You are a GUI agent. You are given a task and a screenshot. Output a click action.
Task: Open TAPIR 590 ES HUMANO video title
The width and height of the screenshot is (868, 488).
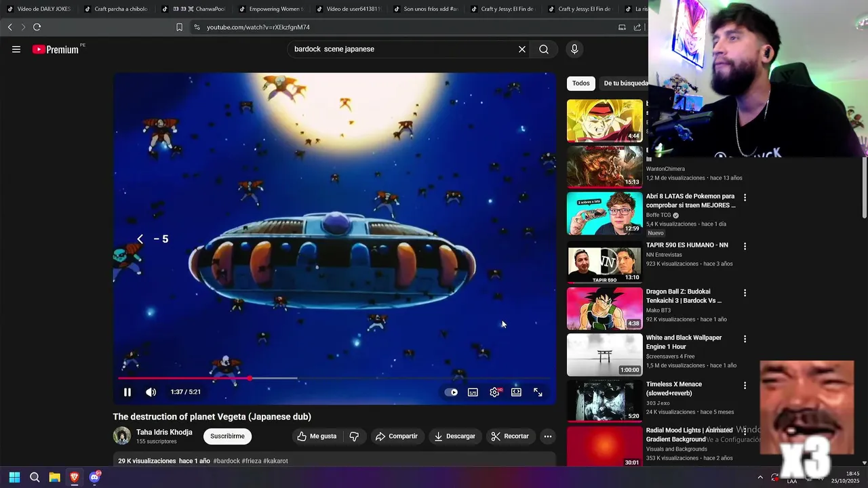coord(687,245)
